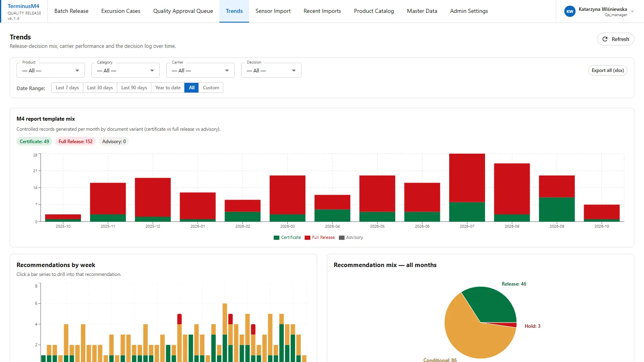Open the Carrier filter dropdown
The height and width of the screenshot is (362, 644).
[200, 70]
